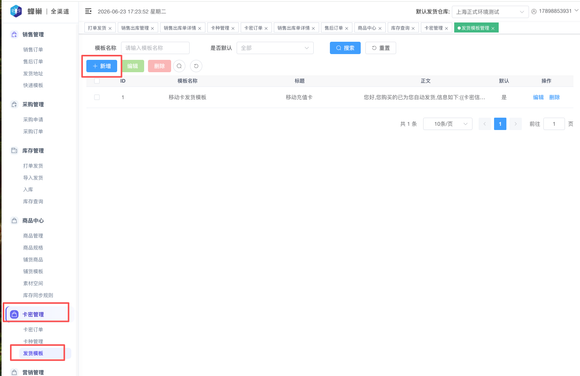
Task: Switch to the 销售出库管理 tab
Action: tap(135, 28)
